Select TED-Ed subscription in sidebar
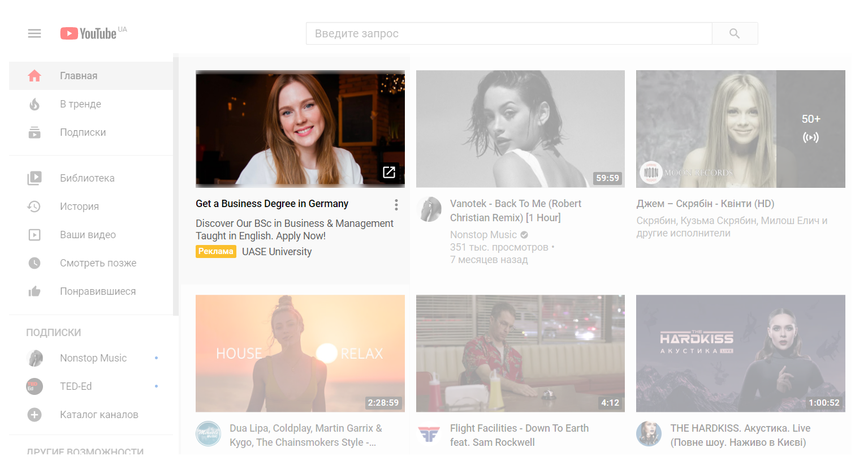This screenshot has height=473, width=868. [76, 386]
